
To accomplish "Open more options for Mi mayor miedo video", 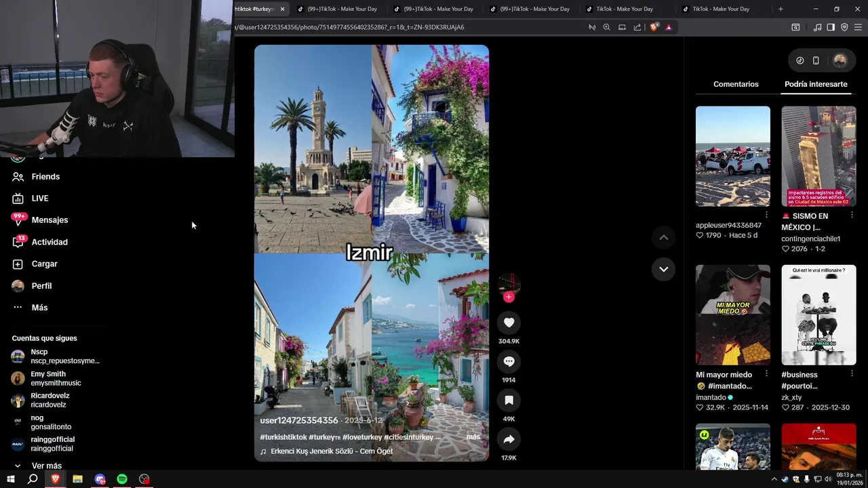I will [766, 373].
